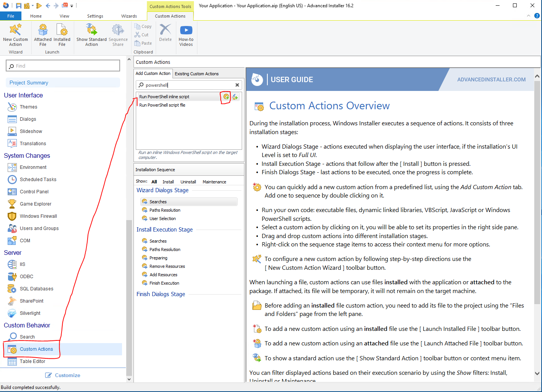Open the ADVANCEDINSTALLER.COM link

[491, 79]
